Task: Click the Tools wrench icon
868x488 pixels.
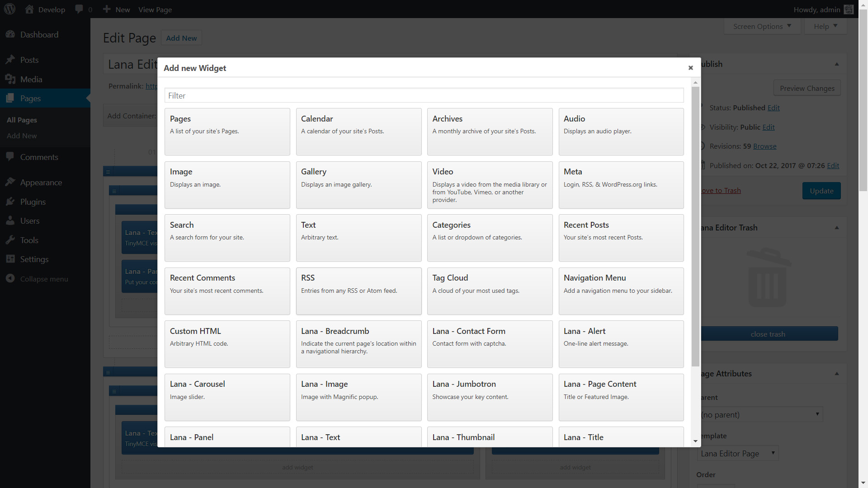Action: tap(10, 240)
